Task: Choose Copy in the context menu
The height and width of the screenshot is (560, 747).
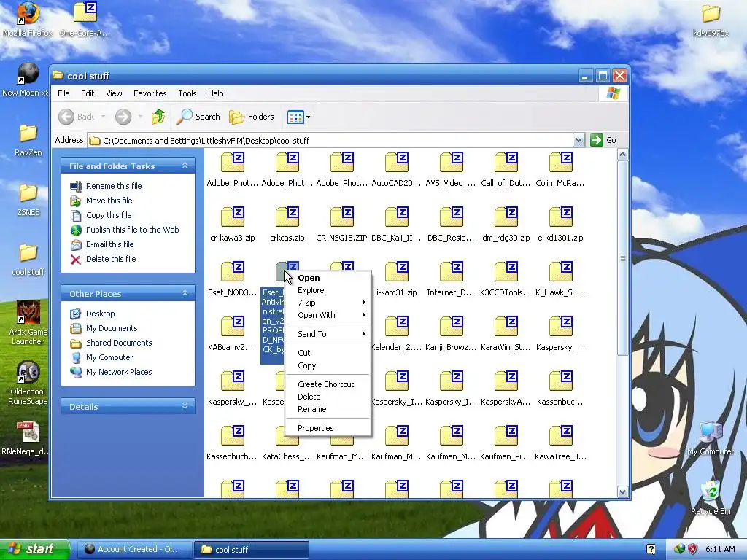Action: tap(328, 365)
